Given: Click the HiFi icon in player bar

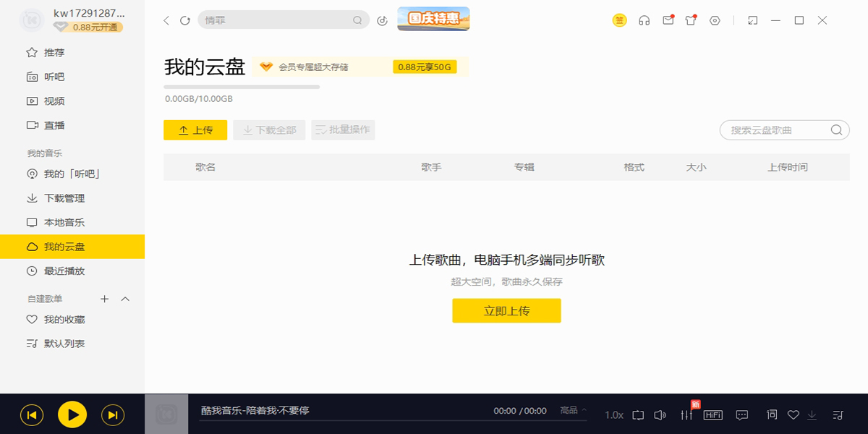Looking at the screenshot, I should (713, 415).
